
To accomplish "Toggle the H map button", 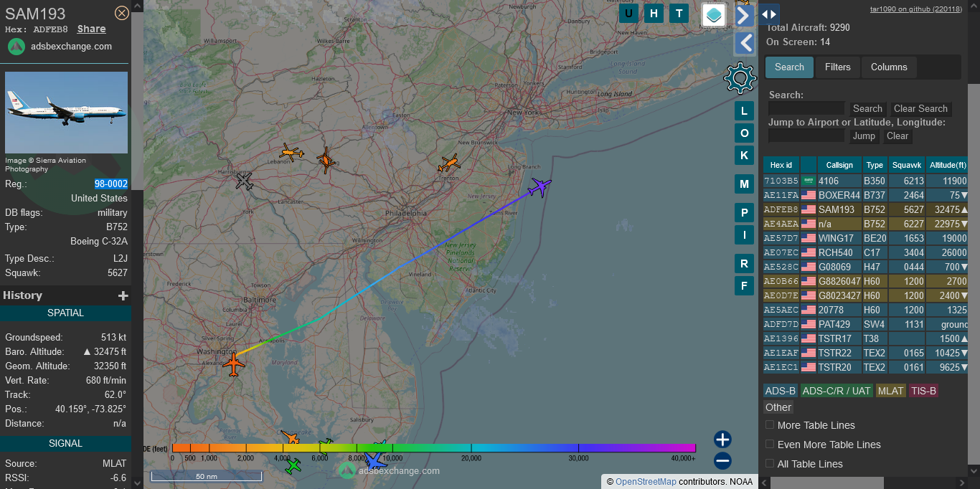I will click(x=654, y=14).
